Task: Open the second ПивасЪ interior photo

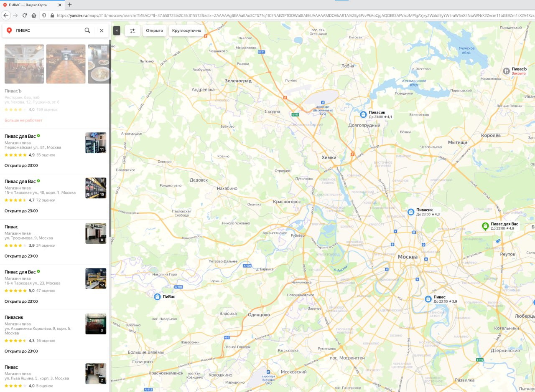Action: pyautogui.click(x=66, y=64)
